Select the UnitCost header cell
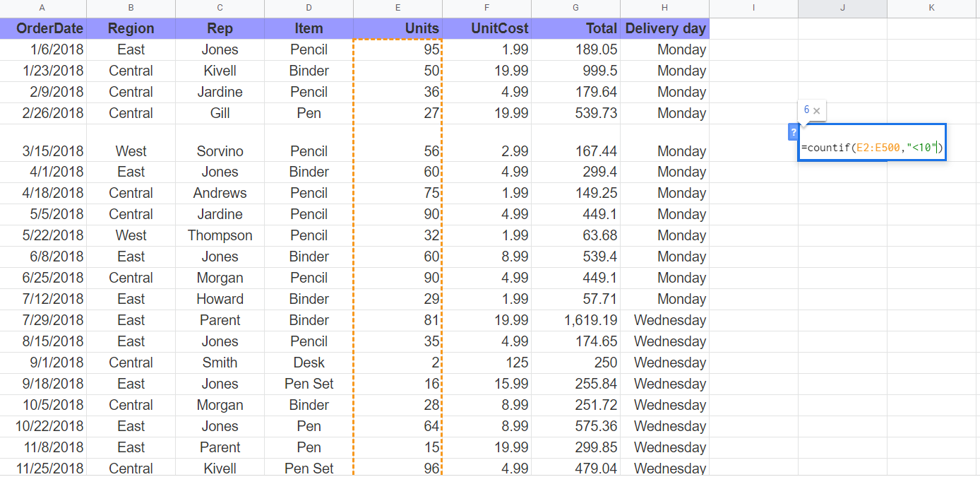 coord(486,28)
